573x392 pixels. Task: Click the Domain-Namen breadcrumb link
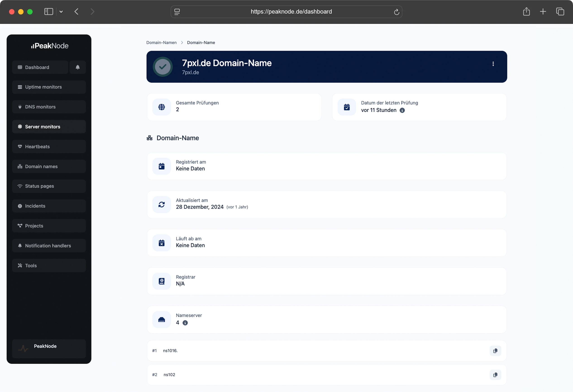click(161, 42)
